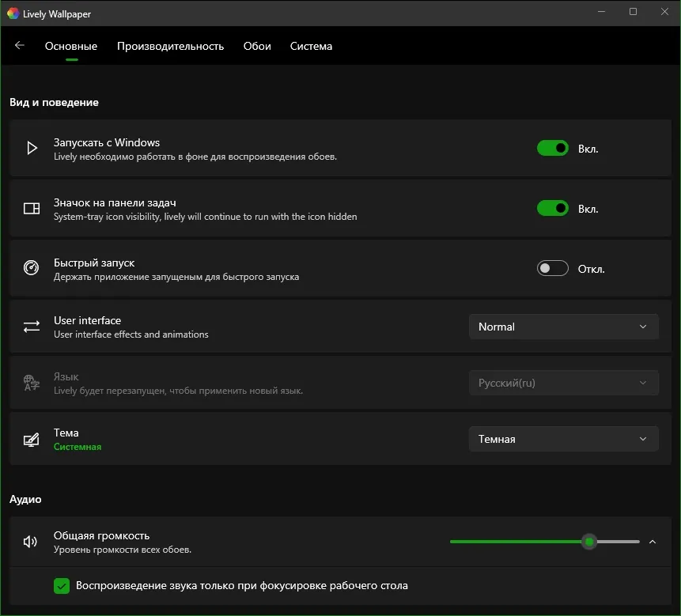Go back using the arrow icon
The image size is (681, 616).
pyautogui.click(x=20, y=45)
